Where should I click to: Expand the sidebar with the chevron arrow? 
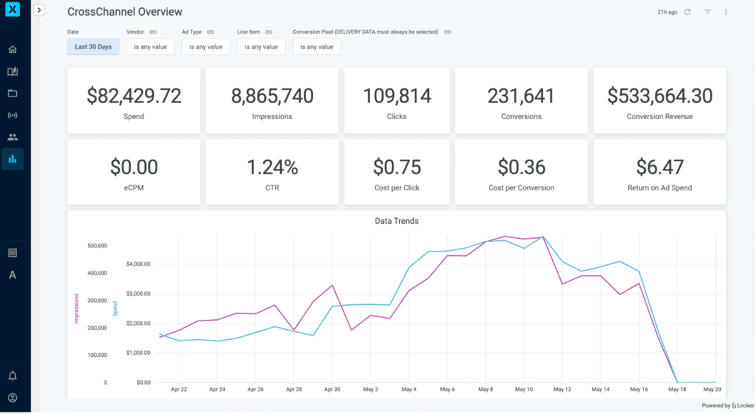tap(39, 11)
